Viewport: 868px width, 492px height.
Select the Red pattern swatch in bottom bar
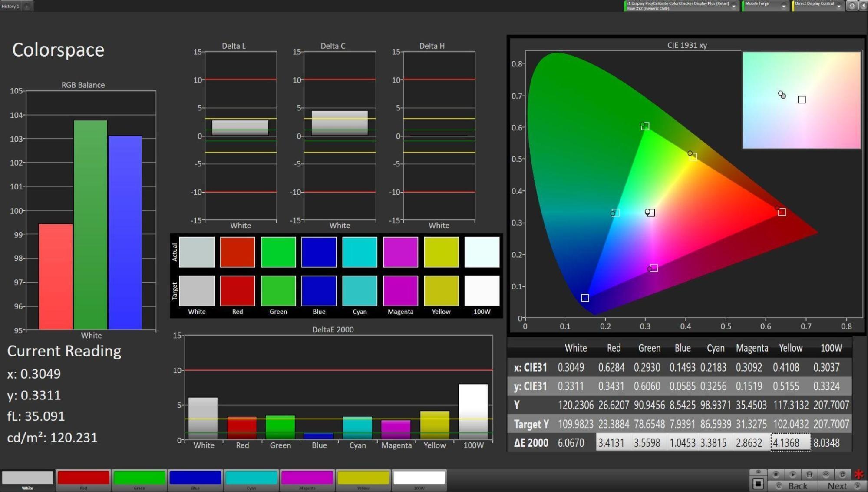[83, 480]
